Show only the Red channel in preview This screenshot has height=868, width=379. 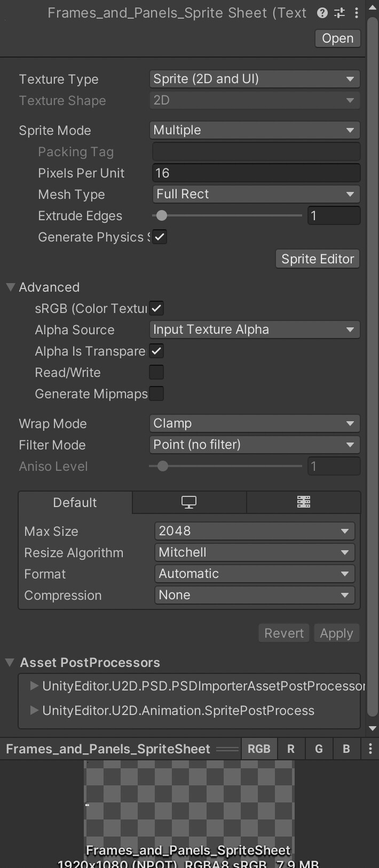[291, 749]
